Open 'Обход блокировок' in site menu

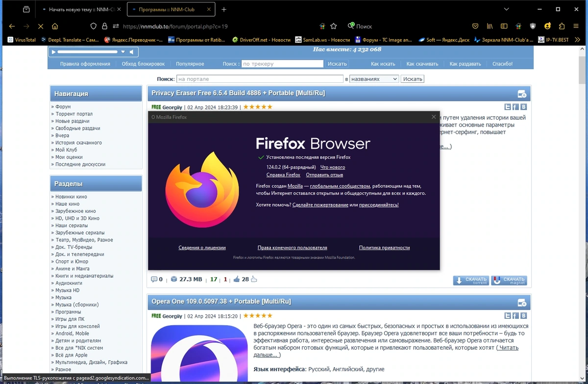[x=143, y=64]
